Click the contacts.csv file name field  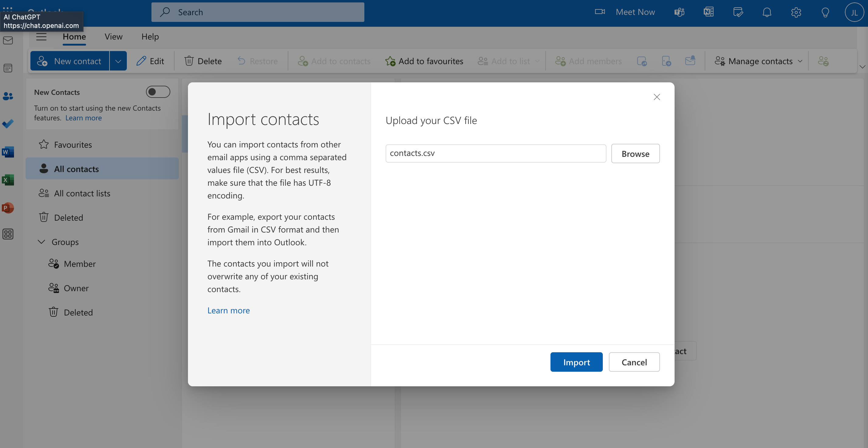[x=495, y=153]
